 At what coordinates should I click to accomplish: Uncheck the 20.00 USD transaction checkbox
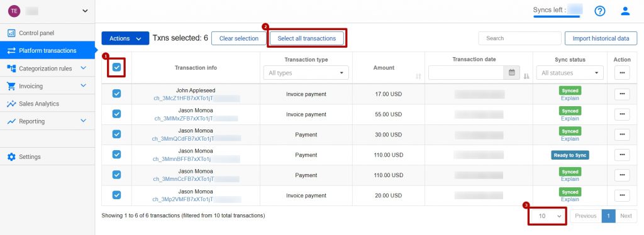(116, 195)
